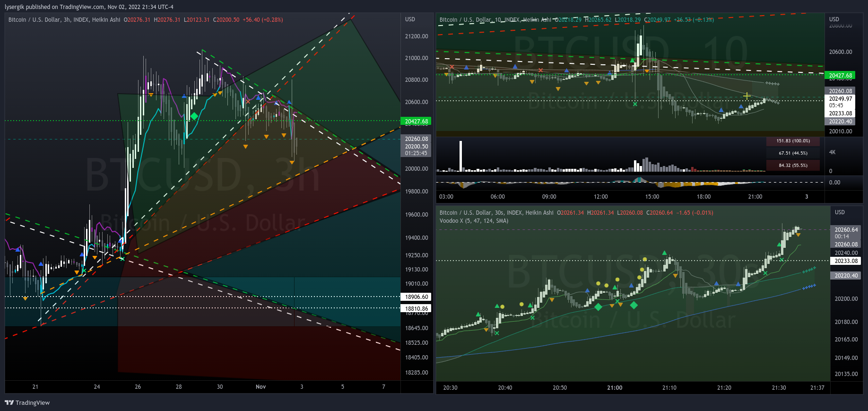Click the 21:10 time label on 30s chart
This screenshot has height=411, width=868.
point(669,387)
